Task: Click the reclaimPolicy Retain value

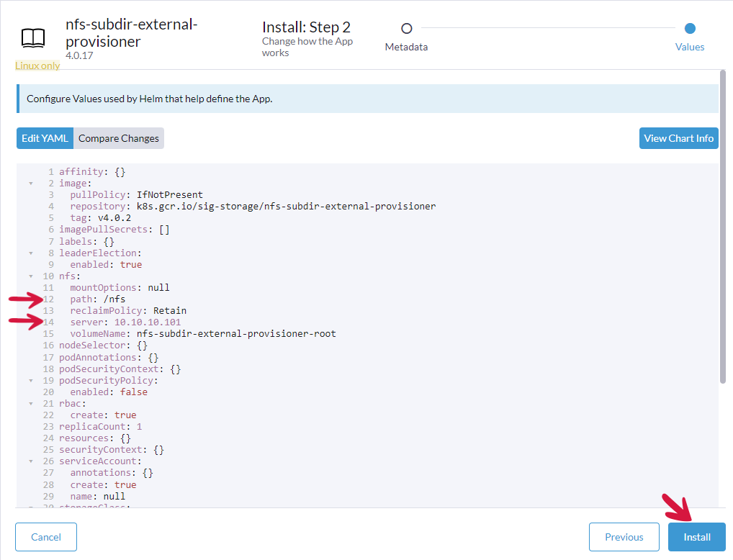Action: coord(169,311)
